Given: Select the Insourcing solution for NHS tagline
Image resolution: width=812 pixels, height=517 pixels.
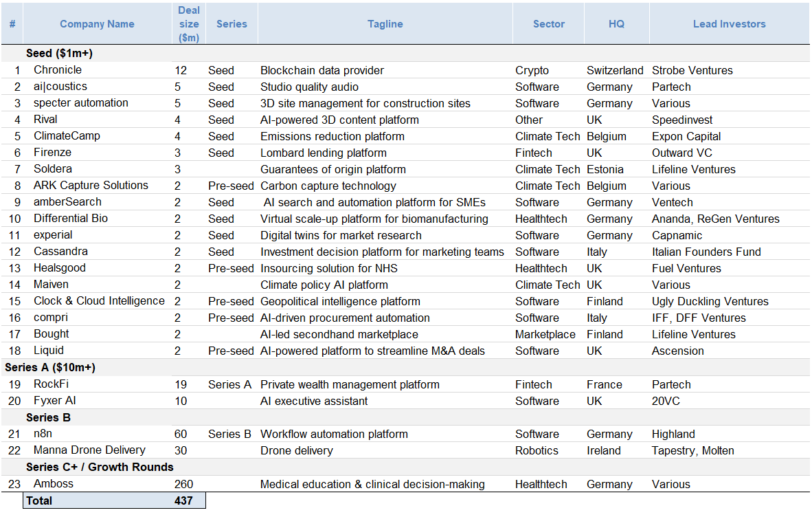Looking at the screenshot, I should tap(329, 268).
